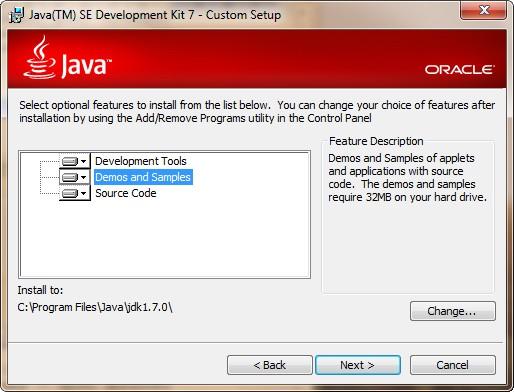
Task: Click the 'Install to:' label
Action: click(x=40, y=290)
